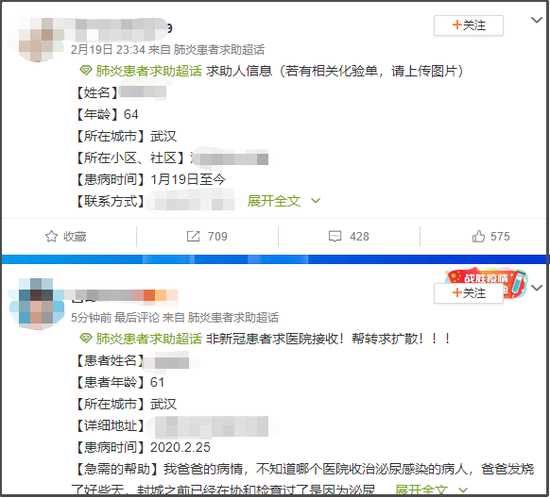The height and width of the screenshot is (498, 550).
Task: Click the green diamond super-topic icon in second post
Action: coord(86,339)
